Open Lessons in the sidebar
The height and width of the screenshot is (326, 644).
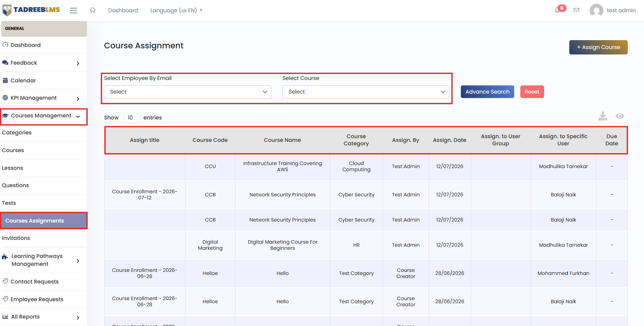(x=13, y=168)
